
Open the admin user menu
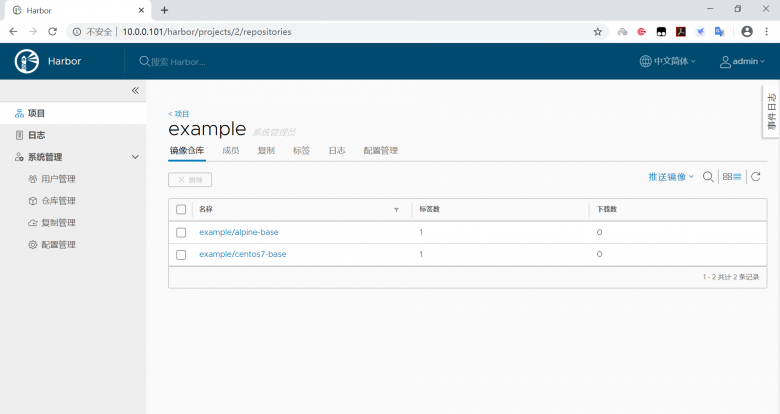(742, 61)
